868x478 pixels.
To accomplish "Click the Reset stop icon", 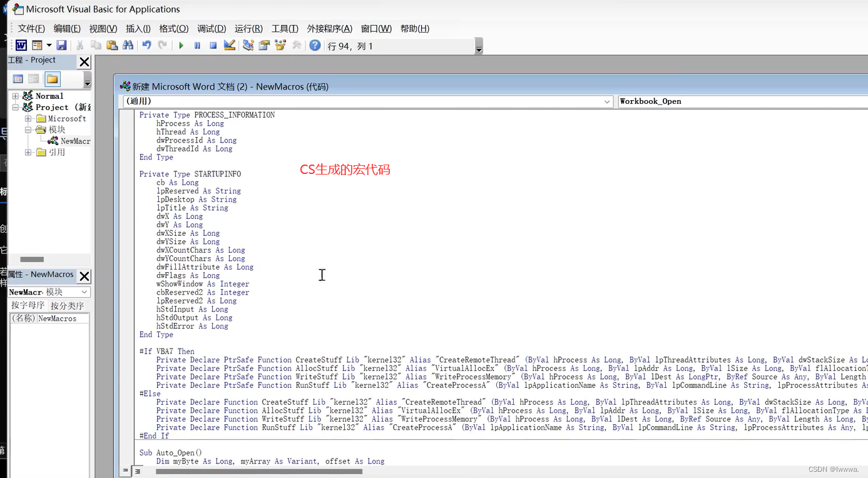I will point(213,45).
